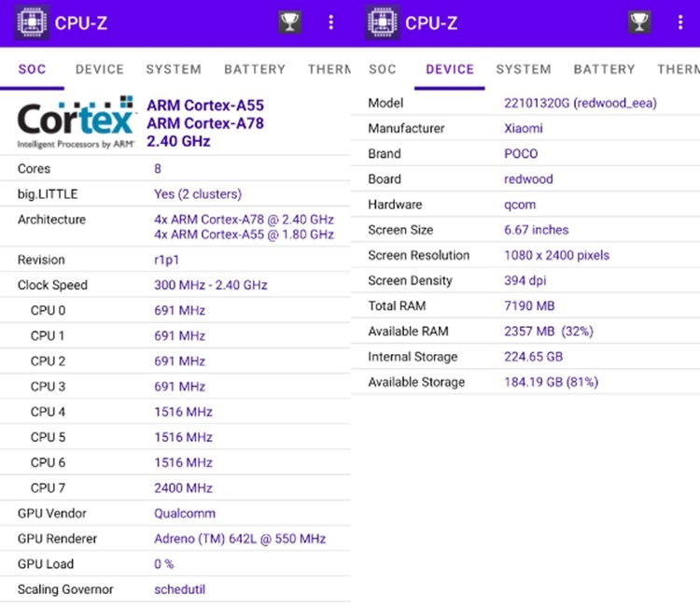
Task: Select Clock Speed '300 MHz - 2.40 GHz'
Action: click(x=211, y=285)
